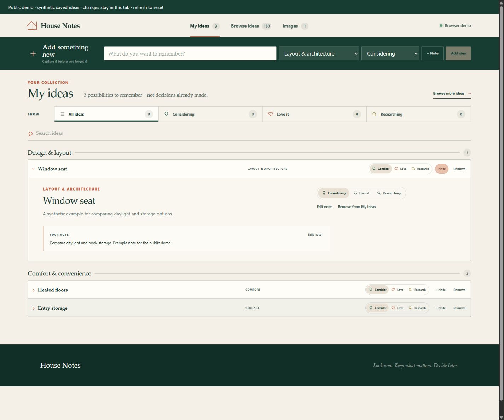
Task: Click the What do you want to remember field
Action: 190,53
